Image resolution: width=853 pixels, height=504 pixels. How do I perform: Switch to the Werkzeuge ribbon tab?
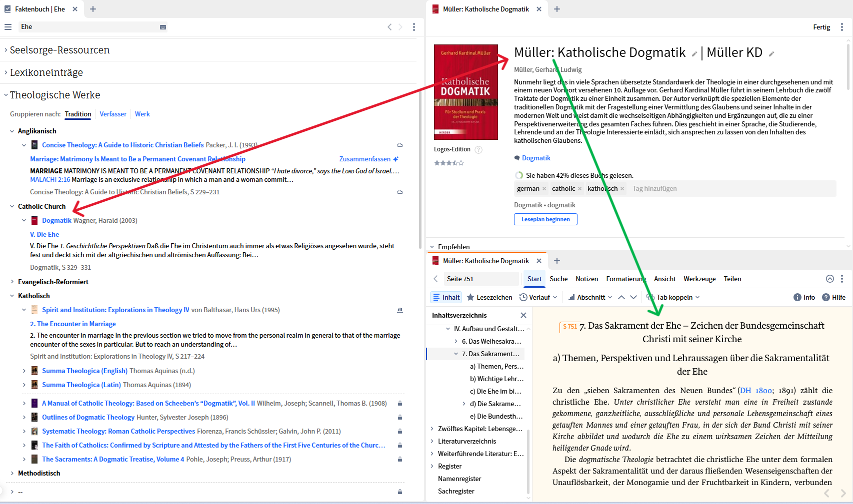click(x=699, y=279)
